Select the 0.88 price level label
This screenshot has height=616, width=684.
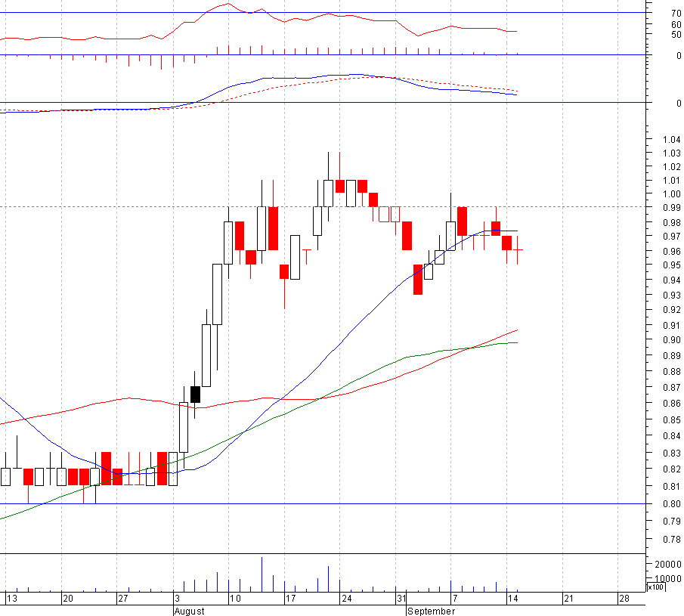(x=671, y=372)
